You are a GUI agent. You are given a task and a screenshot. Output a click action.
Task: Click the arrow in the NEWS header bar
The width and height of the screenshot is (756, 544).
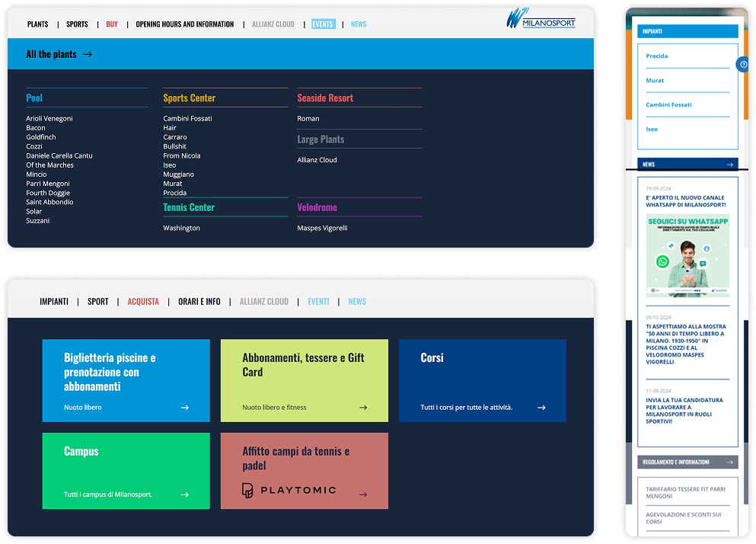[x=729, y=163]
